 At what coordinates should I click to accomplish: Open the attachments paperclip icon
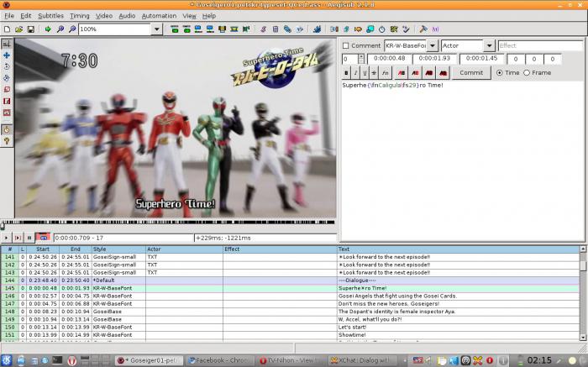(287, 29)
